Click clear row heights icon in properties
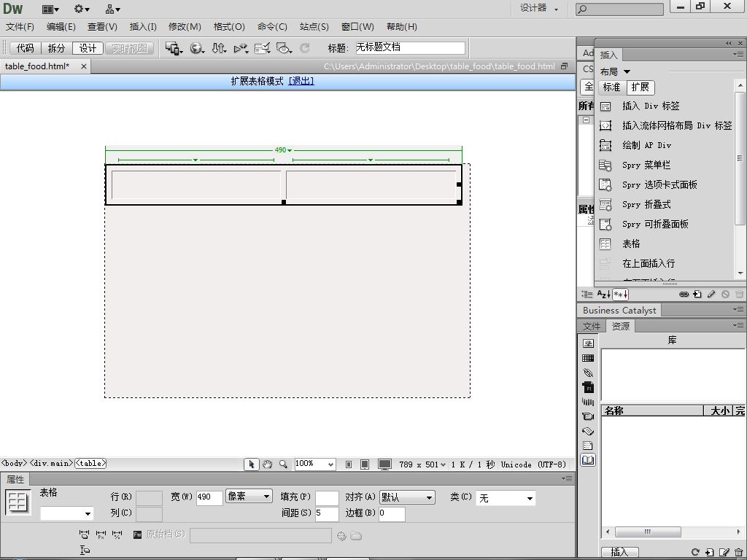 point(85,550)
